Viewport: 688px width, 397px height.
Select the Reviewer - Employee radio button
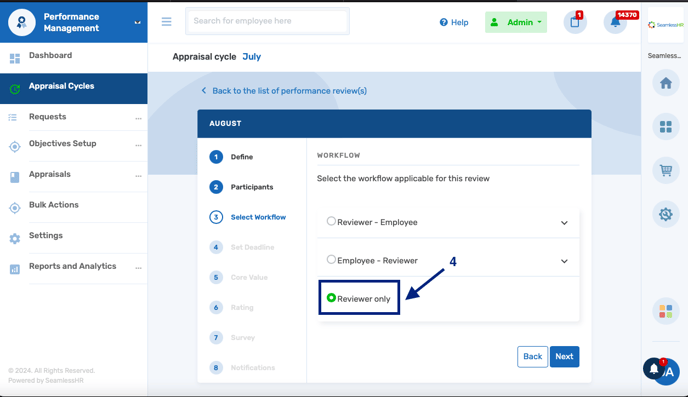[331, 221]
